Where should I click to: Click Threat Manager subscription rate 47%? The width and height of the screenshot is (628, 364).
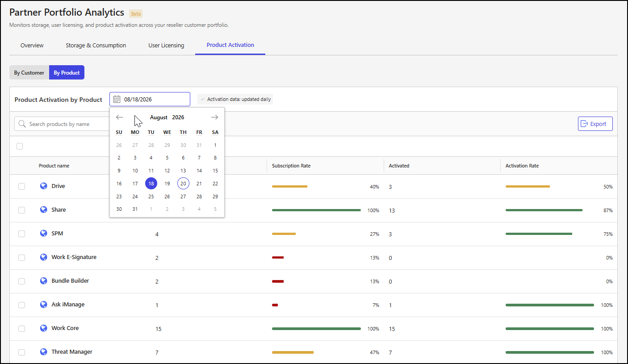click(374, 352)
